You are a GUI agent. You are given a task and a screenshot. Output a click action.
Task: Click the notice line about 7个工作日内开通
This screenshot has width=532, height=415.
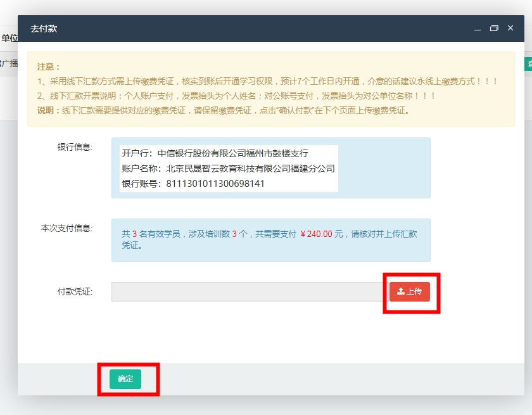(x=267, y=81)
